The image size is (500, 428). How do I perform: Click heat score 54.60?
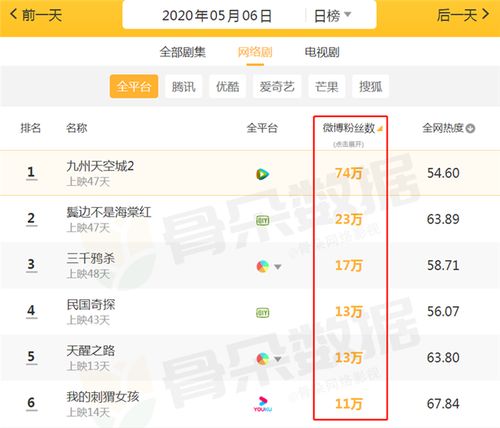[443, 173]
